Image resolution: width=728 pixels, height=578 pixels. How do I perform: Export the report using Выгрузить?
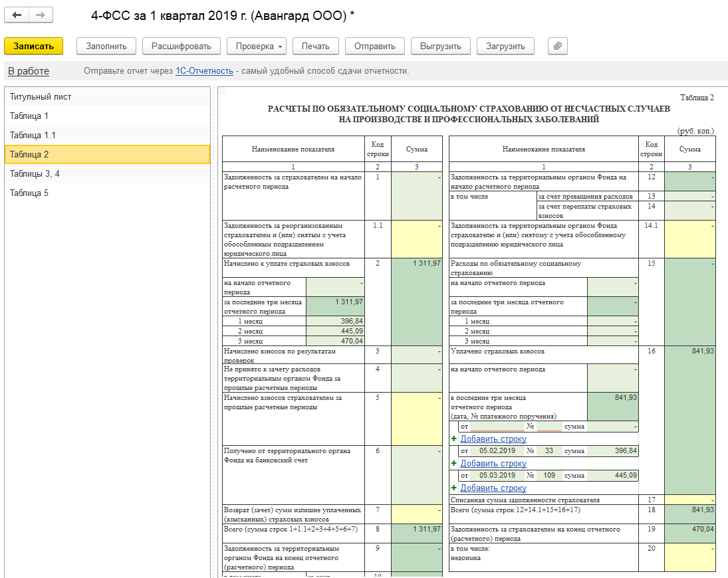click(440, 46)
